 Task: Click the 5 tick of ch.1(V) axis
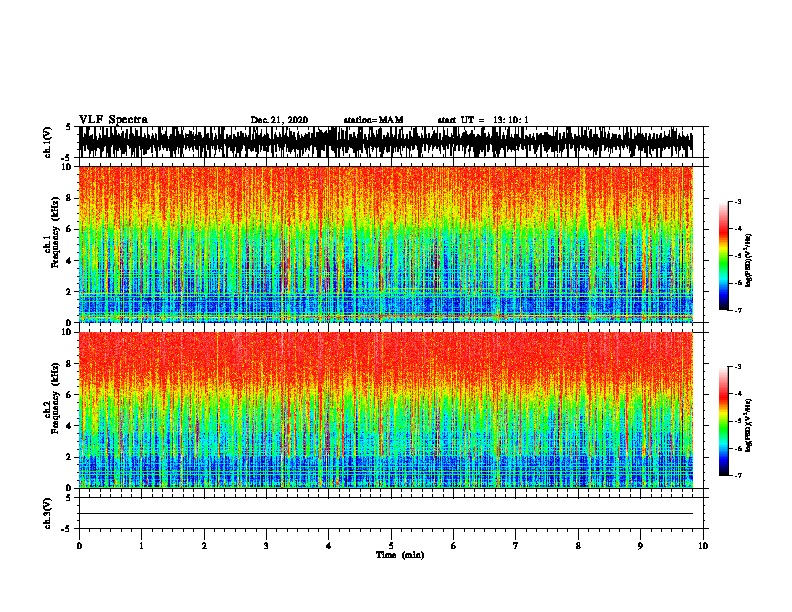[x=68, y=127]
